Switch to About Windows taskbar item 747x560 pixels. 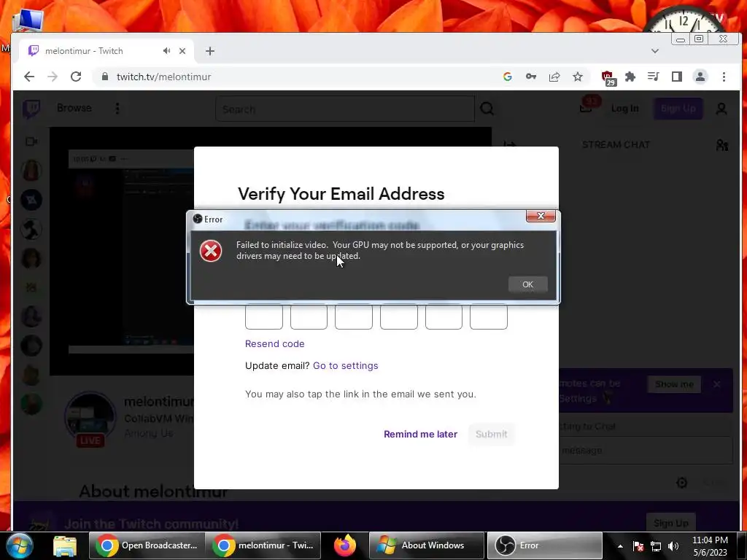click(x=427, y=545)
